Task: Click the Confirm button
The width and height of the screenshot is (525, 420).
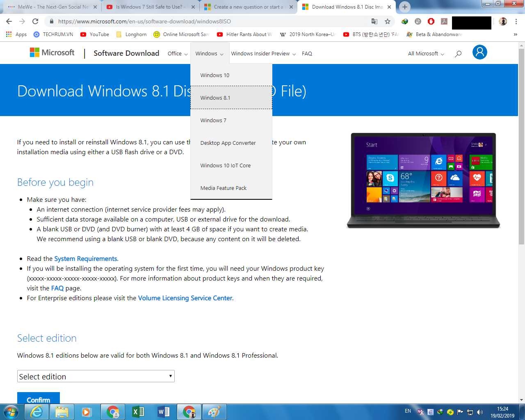Action: pos(39,398)
